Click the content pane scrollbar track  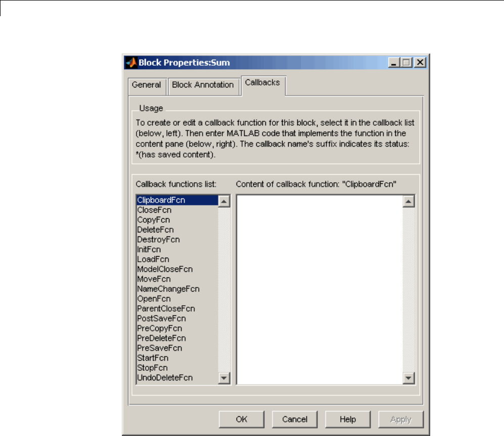408,289
